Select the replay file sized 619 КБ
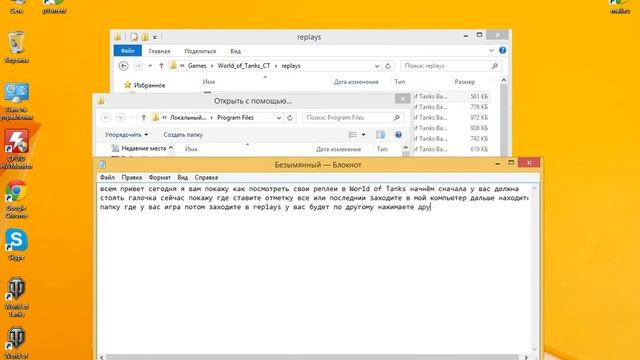640x360 pixels. click(451, 149)
